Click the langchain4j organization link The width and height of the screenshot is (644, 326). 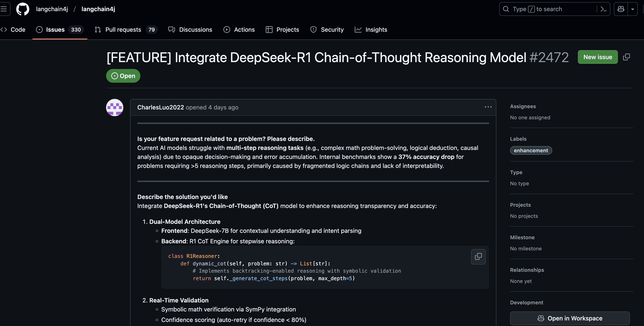coord(52,9)
